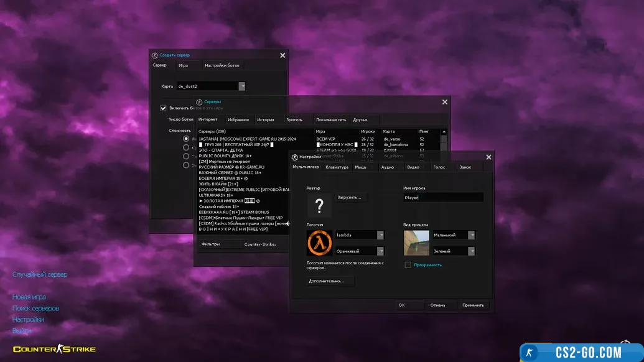Enable the Прозрачность checkbox
The image size is (644, 362).
[x=408, y=265]
